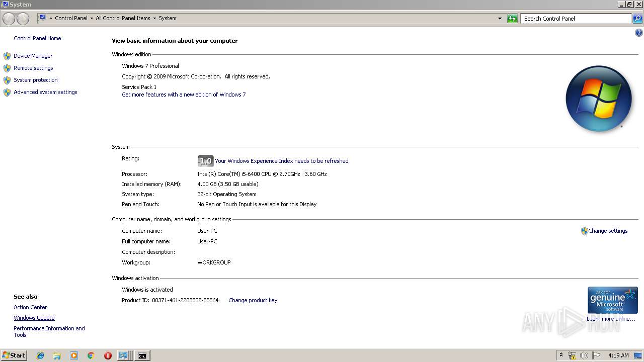644x362 pixels.
Task: Click the search magnifier icon
Action: click(x=637, y=19)
